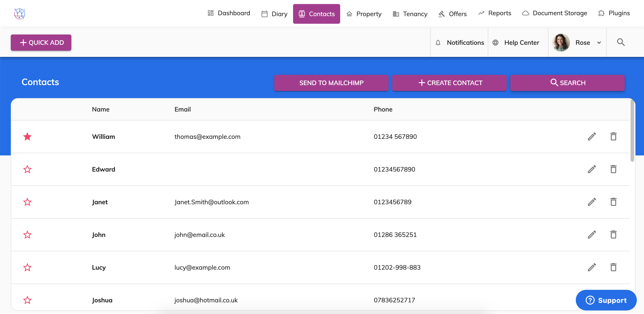Click the trash icon for John
This screenshot has width=644, height=314.
[x=613, y=235]
